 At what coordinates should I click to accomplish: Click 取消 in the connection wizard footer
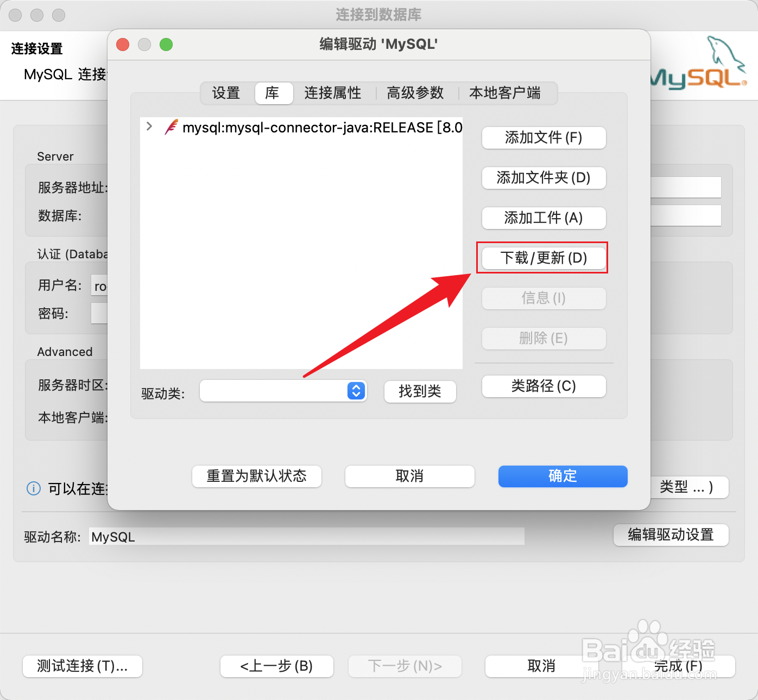541,666
